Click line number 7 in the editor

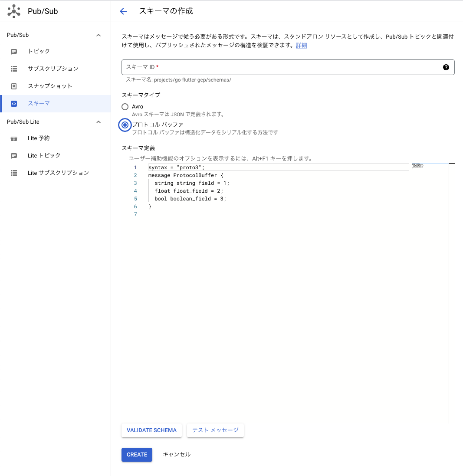(135, 214)
